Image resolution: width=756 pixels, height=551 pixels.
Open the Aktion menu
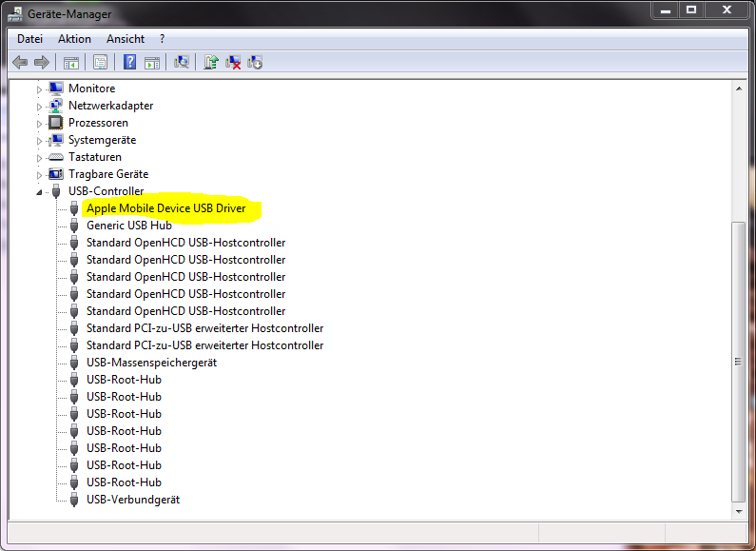74,39
